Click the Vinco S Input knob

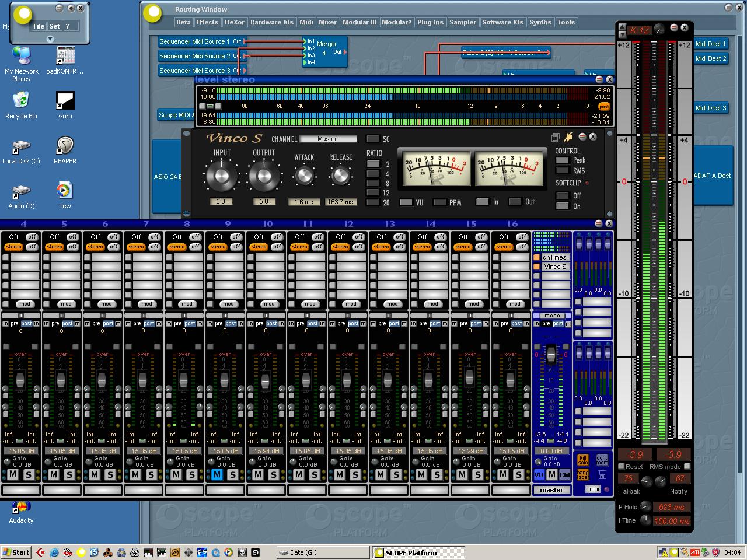[x=222, y=175]
